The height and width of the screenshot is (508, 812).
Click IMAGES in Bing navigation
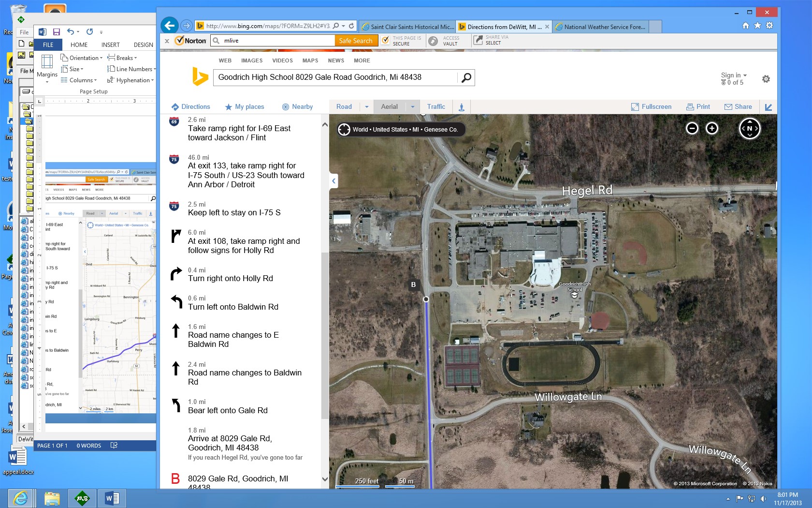pos(252,60)
